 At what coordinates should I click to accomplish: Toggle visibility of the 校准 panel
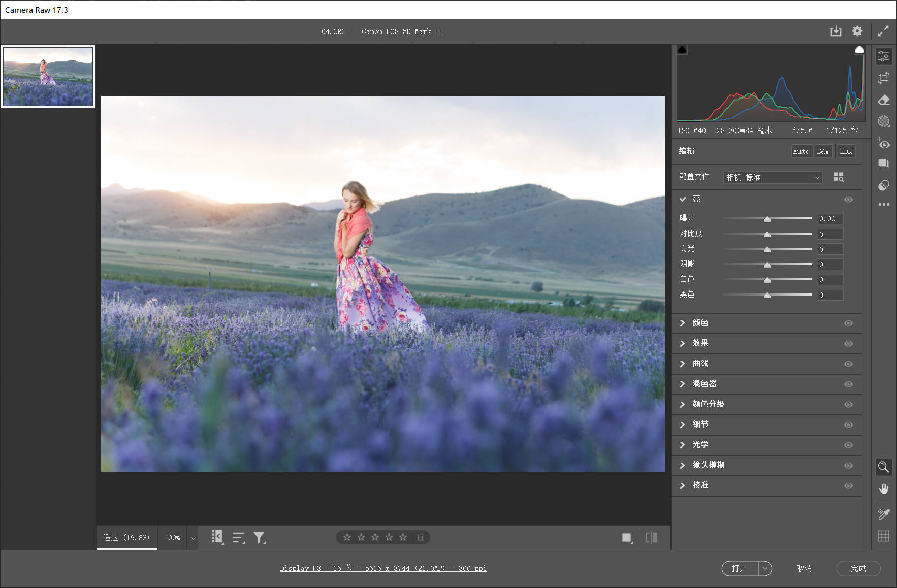848,486
